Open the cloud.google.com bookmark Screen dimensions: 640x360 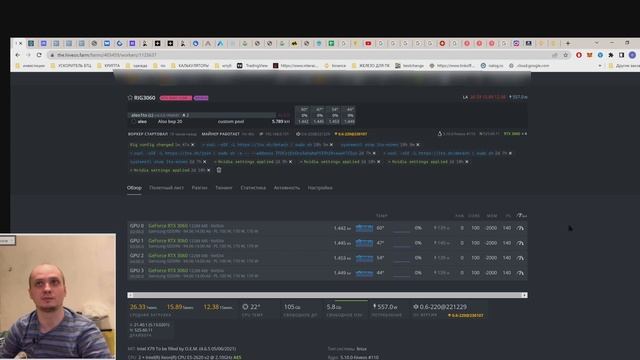click(x=529, y=65)
